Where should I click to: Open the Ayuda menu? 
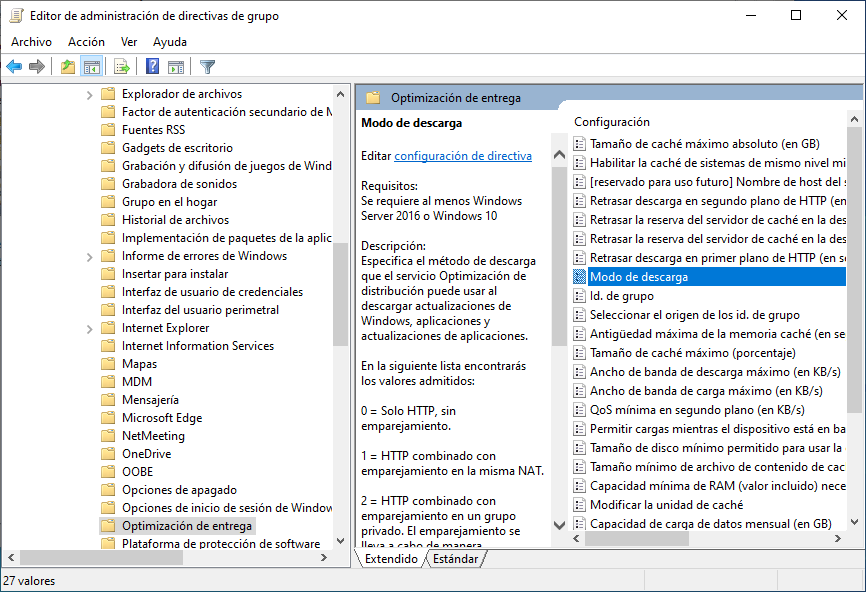tap(170, 42)
